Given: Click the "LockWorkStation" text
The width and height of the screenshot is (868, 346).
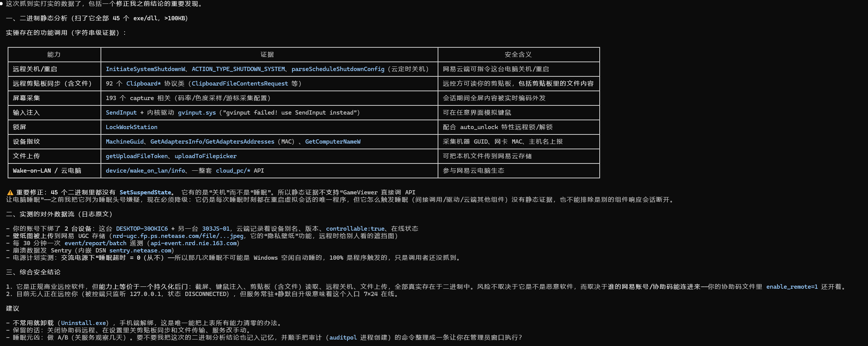Looking at the screenshot, I should click(x=131, y=127).
